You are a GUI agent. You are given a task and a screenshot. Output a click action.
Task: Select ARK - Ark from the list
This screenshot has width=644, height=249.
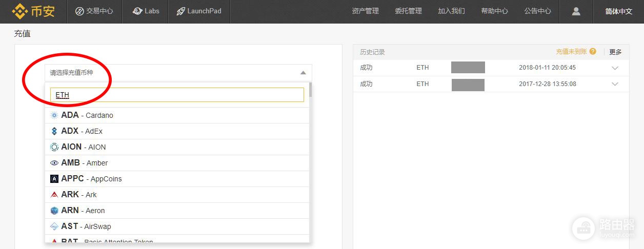[x=177, y=195]
